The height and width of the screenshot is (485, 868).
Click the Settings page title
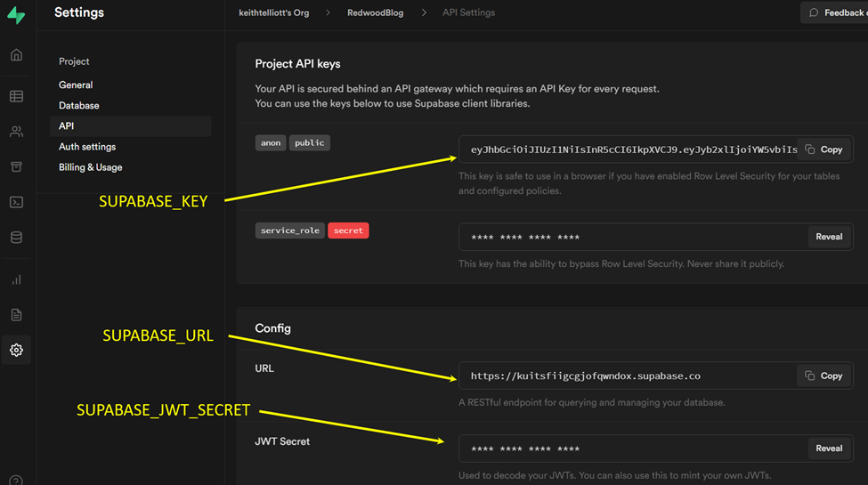79,12
